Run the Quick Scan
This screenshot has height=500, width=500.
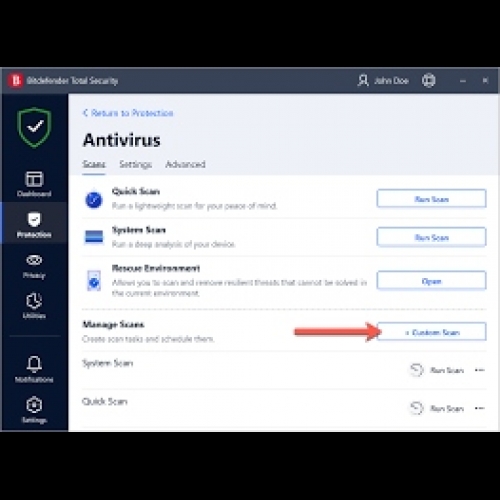point(431,199)
